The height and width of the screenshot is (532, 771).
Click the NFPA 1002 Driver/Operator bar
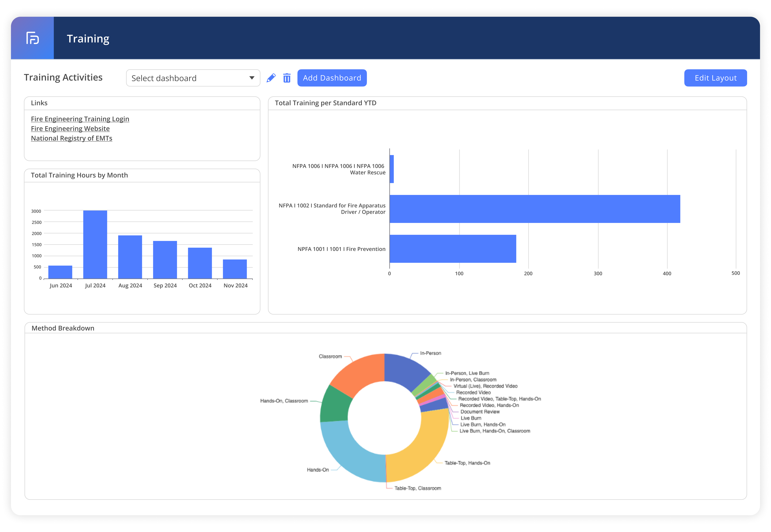(x=535, y=209)
